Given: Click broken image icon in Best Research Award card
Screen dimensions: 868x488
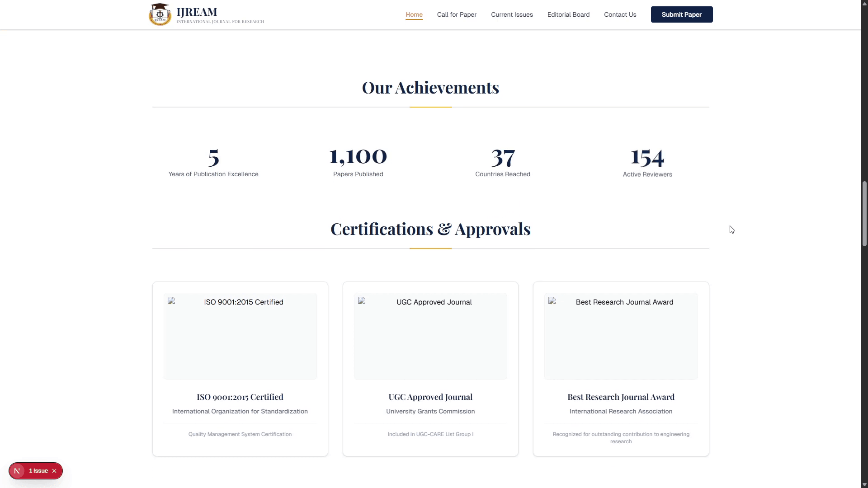Looking at the screenshot, I should 552,301.
